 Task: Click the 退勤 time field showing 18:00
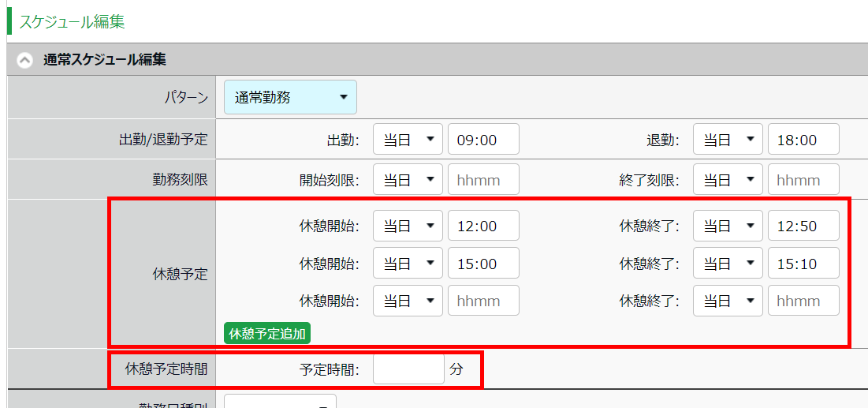pos(803,140)
